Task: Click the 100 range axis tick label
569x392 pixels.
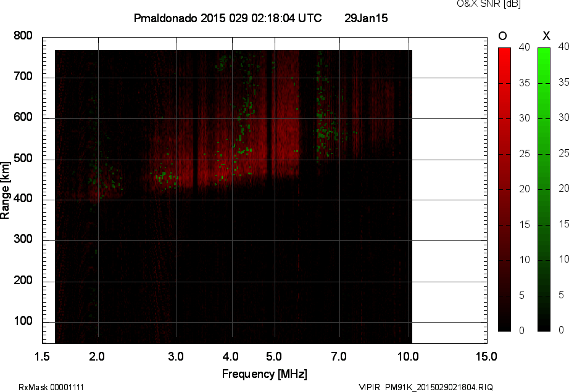Action: click(23, 321)
